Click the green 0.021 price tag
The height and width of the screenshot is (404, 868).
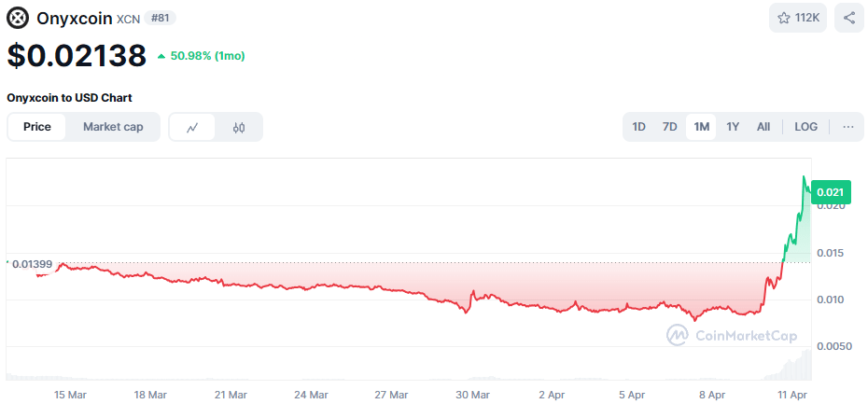pyautogui.click(x=831, y=192)
